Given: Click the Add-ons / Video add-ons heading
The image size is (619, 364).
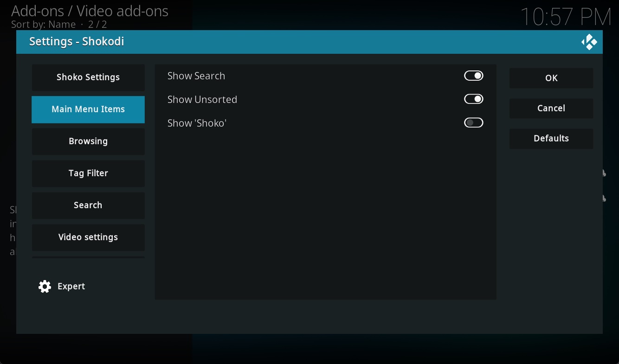Looking at the screenshot, I should click(x=90, y=11).
